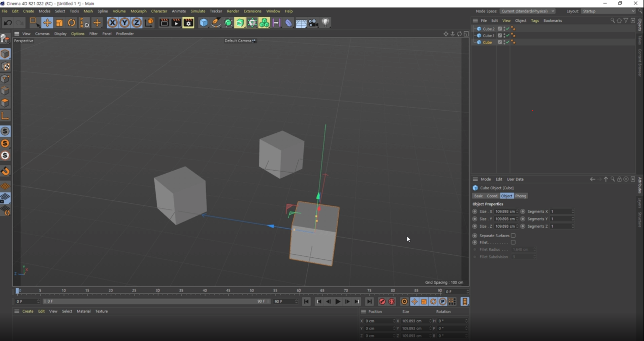Play the animation forwards
Image resolution: width=644 pixels, height=341 pixels.
[x=338, y=301]
